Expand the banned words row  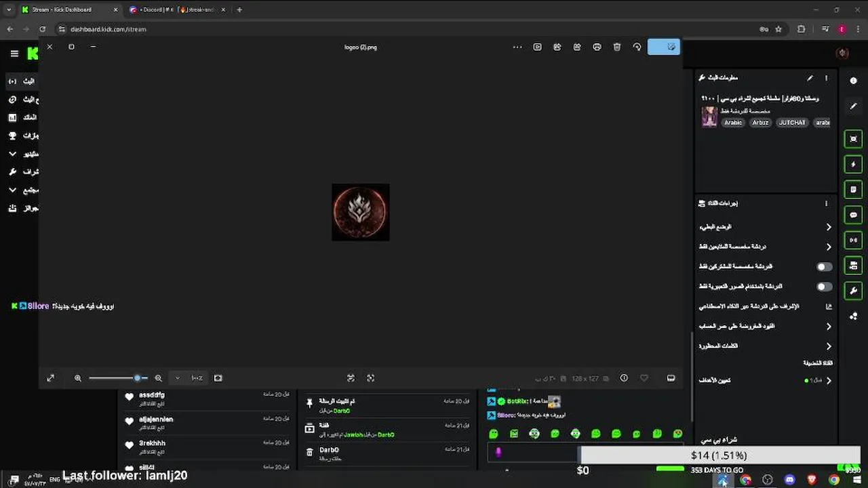pos(765,346)
